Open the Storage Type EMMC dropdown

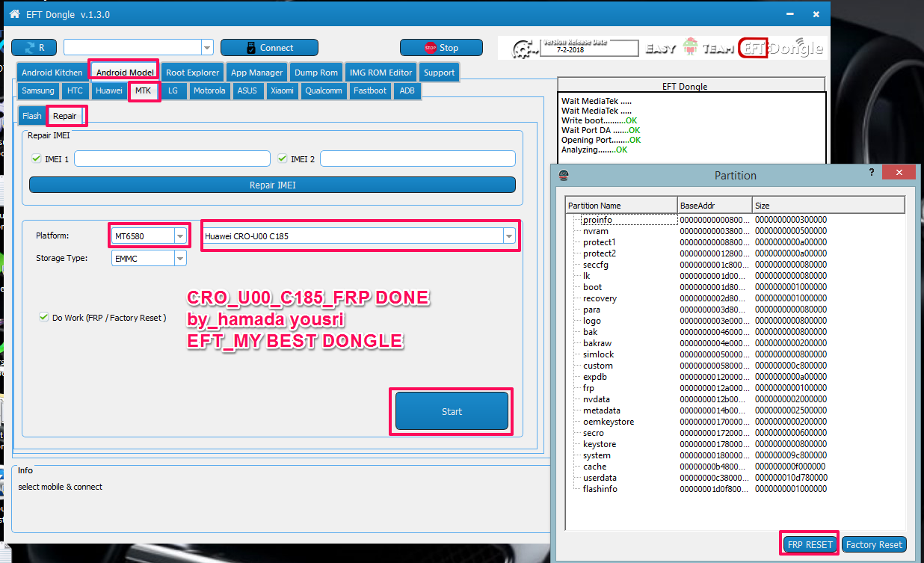[x=180, y=258]
